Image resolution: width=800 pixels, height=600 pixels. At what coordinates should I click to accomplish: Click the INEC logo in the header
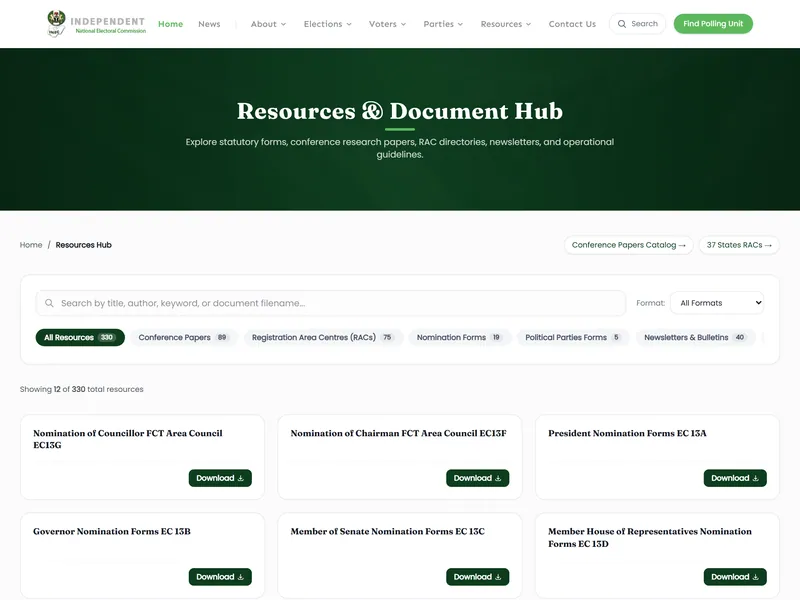pyautogui.click(x=96, y=24)
